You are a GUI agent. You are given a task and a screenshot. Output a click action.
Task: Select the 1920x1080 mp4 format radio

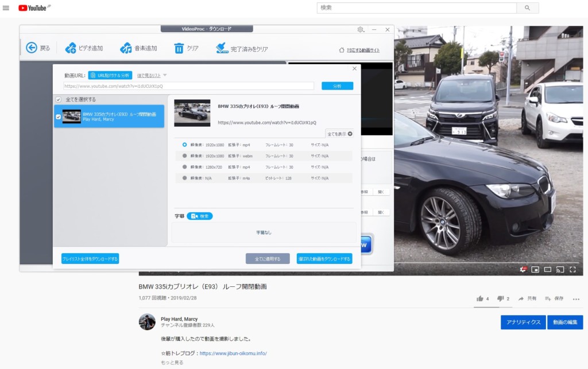pyautogui.click(x=184, y=145)
